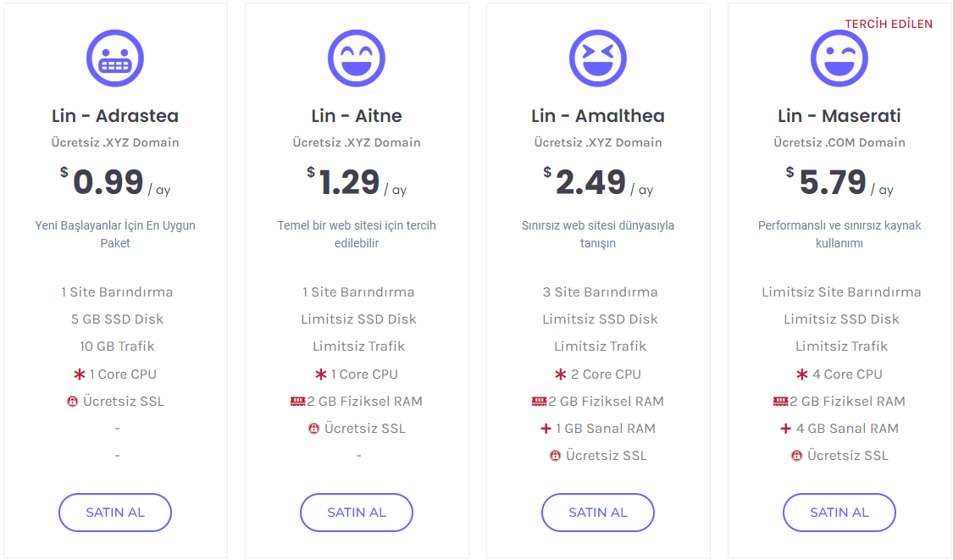The image size is (953, 560).
Task: Click the asterisk icon beside 4 Core CPU
Action: [802, 374]
